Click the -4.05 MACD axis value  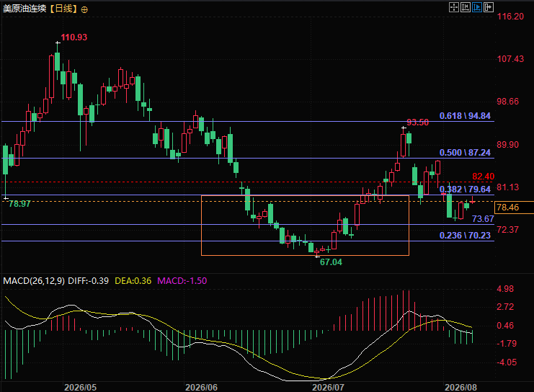(507, 362)
